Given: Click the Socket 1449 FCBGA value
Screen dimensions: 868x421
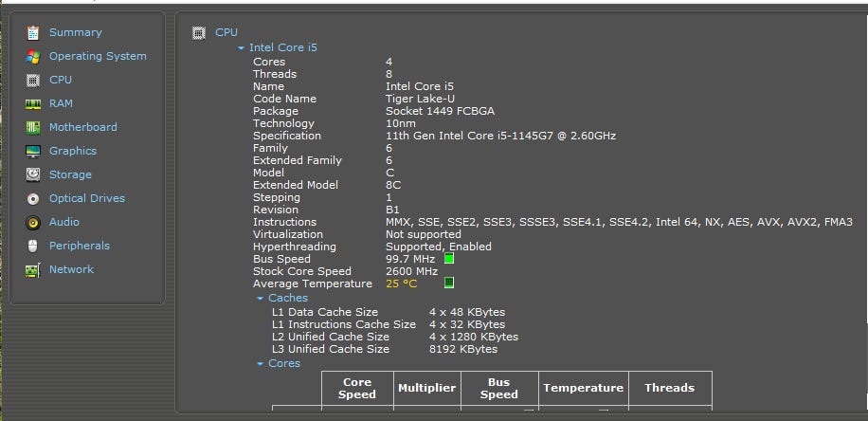Looking at the screenshot, I should 440,111.
